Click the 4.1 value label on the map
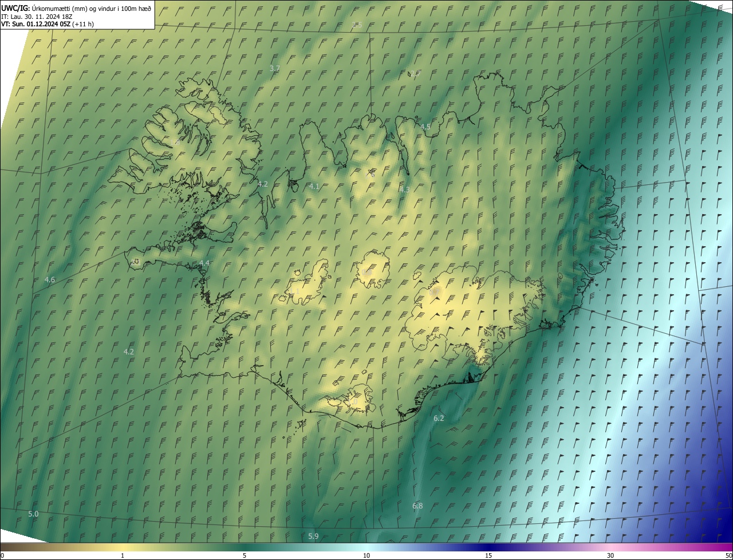 314,186
